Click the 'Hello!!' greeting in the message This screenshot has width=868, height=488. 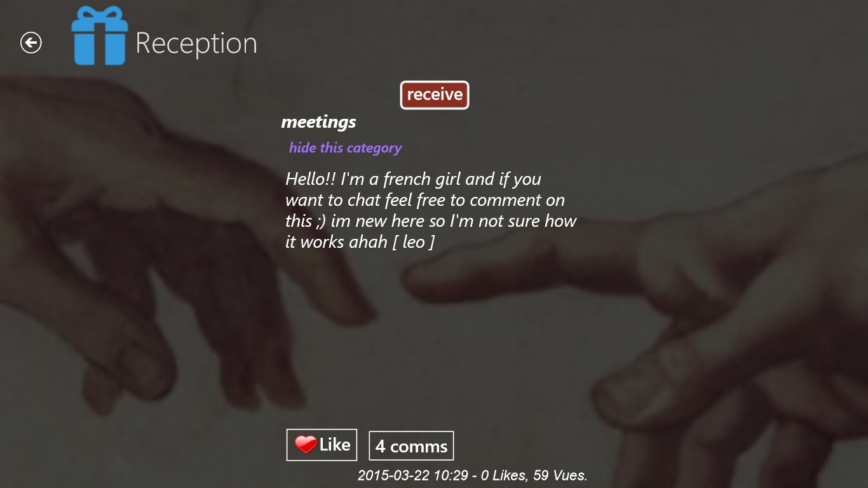[311, 179]
